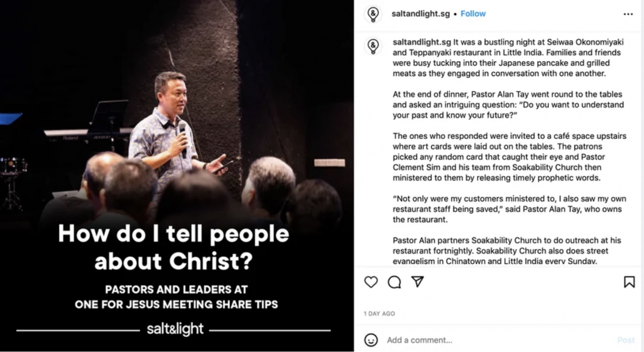Open saltandlight.sg username in the caption
The height and width of the screenshot is (352, 644).
tap(422, 42)
